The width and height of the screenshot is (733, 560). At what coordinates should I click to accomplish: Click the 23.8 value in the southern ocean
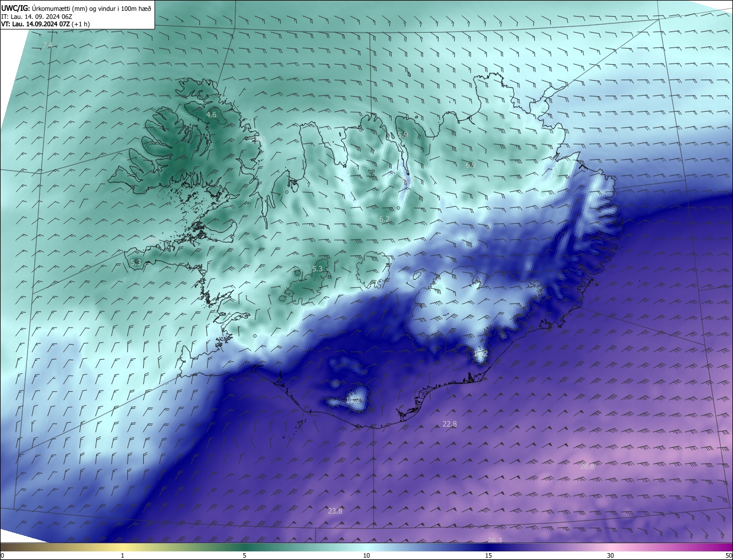[335, 511]
